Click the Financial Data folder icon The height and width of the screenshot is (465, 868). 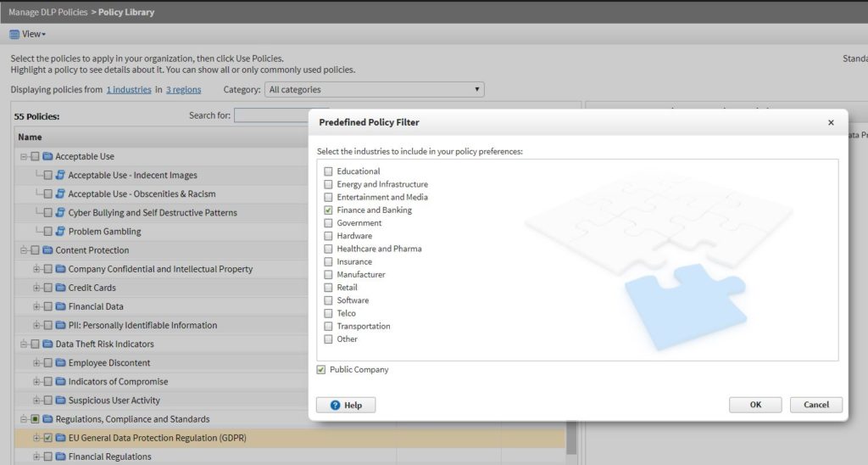[60, 306]
